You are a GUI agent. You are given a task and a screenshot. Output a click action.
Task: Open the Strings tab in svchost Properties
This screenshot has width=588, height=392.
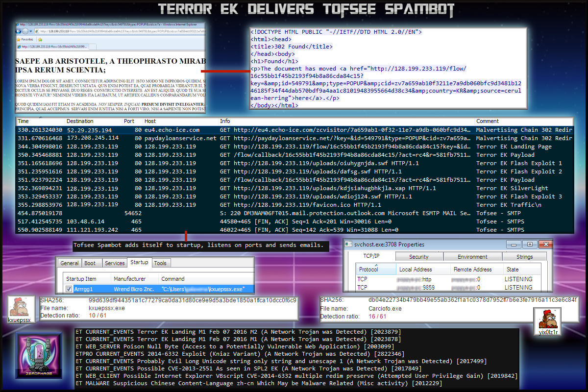[x=524, y=256]
